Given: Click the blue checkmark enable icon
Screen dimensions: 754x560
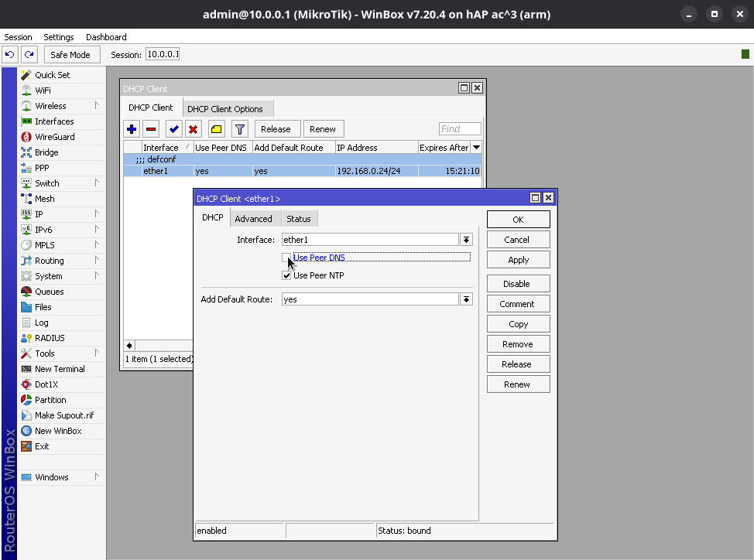Looking at the screenshot, I should pos(174,129).
